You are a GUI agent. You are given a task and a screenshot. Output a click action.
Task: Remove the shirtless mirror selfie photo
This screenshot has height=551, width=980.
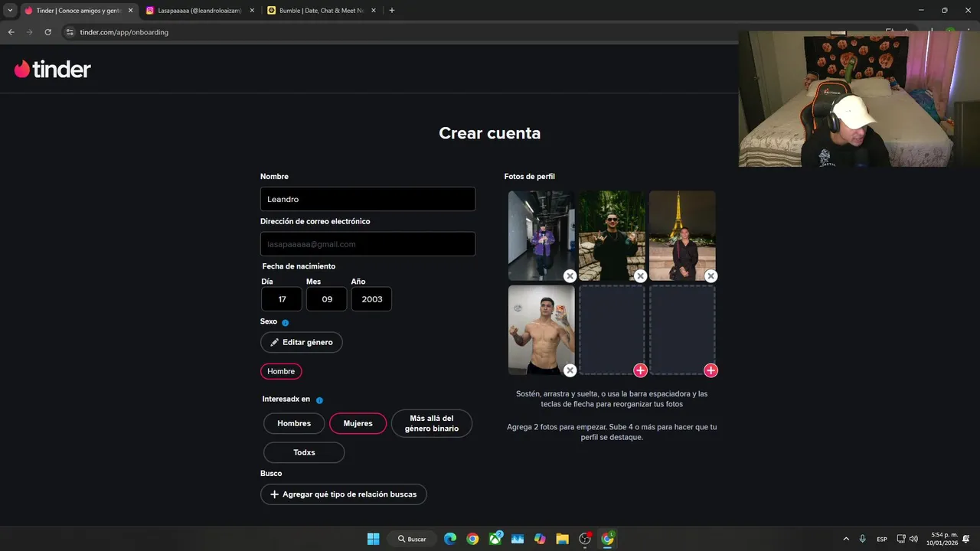coord(570,370)
